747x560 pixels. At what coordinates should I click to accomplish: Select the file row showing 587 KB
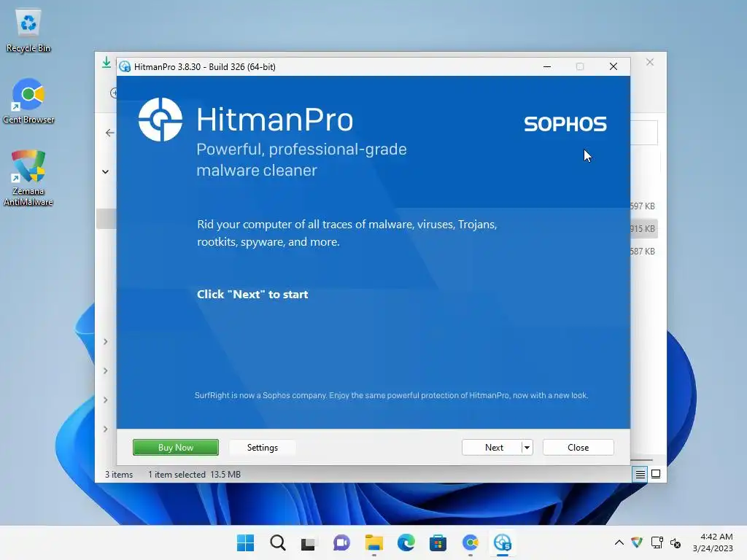pyautogui.click(x=643, y=251)
